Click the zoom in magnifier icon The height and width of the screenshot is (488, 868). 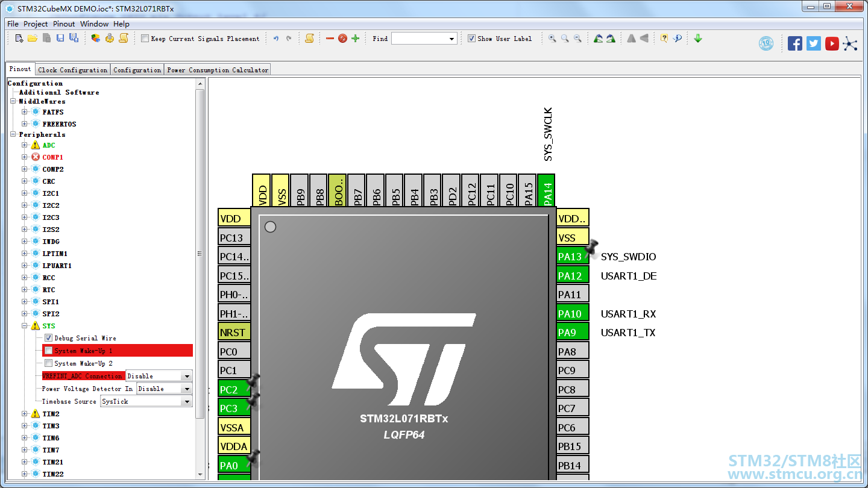[x=552, y=39]
